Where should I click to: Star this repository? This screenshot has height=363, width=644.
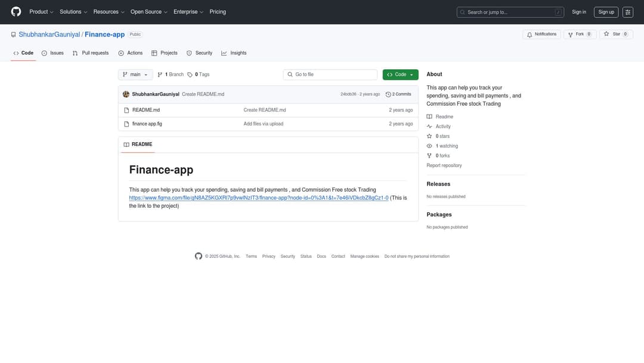coord(616,35)
